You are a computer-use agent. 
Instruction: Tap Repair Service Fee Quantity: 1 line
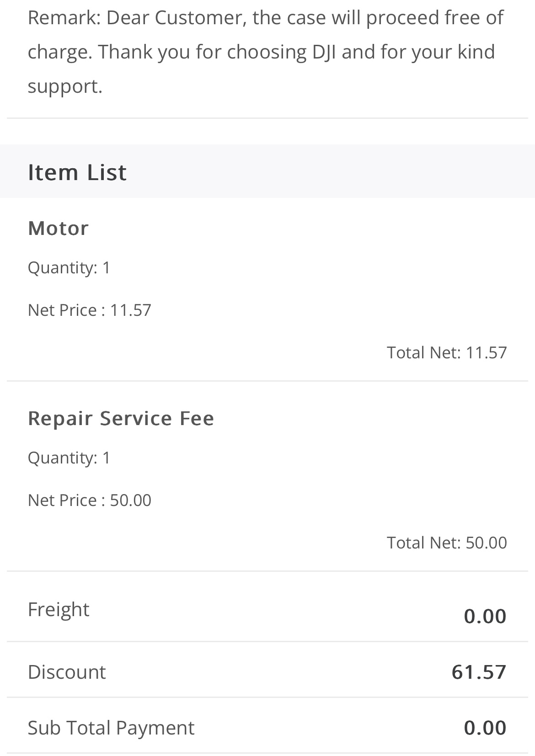(69, 458)
